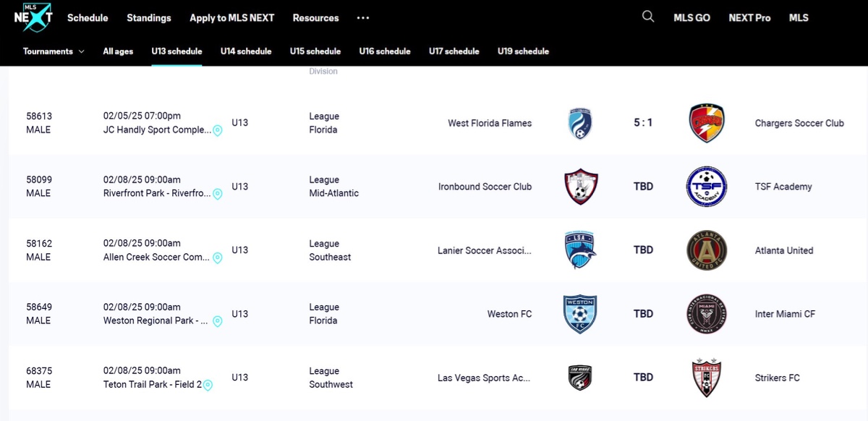The width and height of the screenshot is (868, 421).
Task: Open the Standings menu item
Action: point(149,18)
